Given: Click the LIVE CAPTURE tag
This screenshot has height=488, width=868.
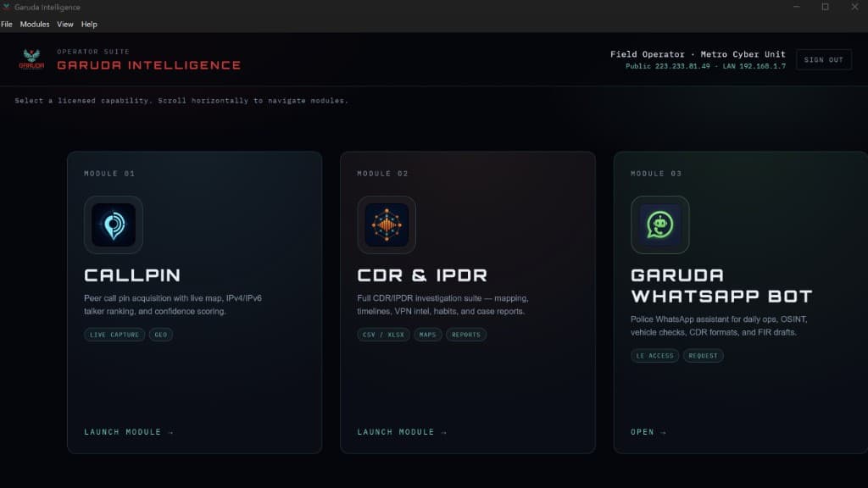Looking at the screenshot, I should tap(114, 335).
